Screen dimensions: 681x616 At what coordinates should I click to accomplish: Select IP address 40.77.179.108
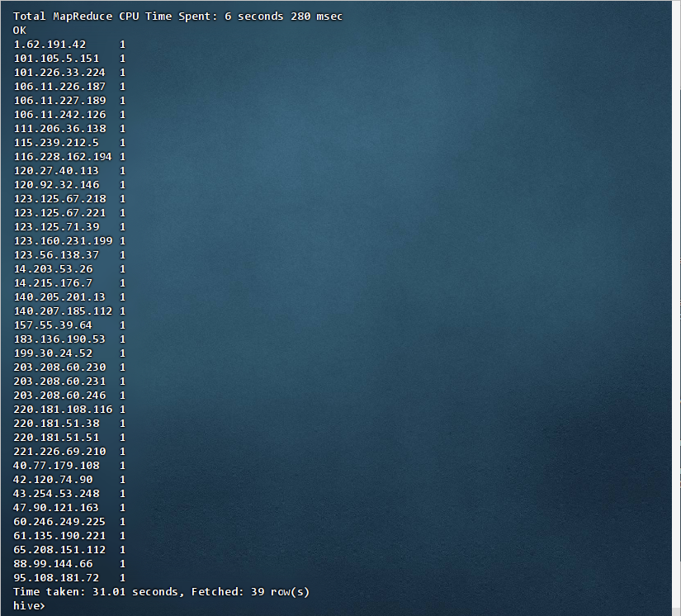pyautogui.click(x=56, y=465)
